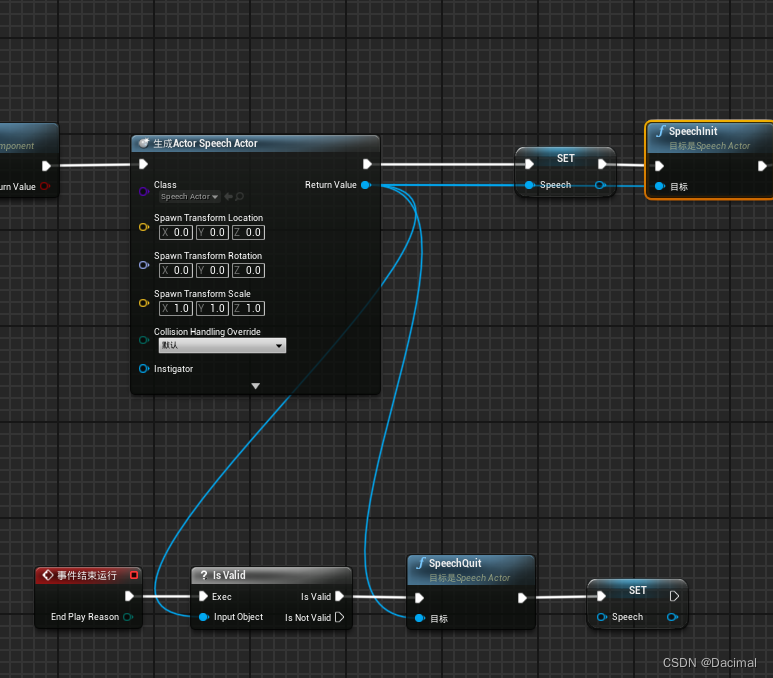This screenshot has height=678, width=773.
Task: Click the Instigator input pin
Action: 144,369
